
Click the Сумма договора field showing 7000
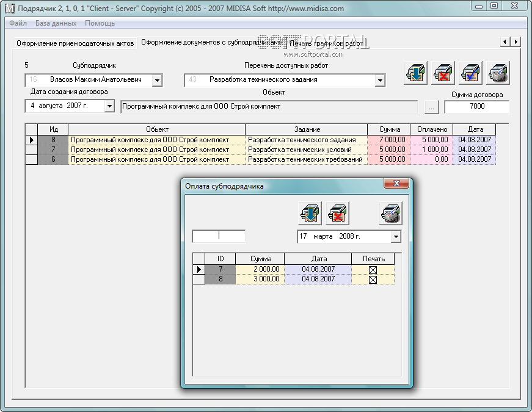476,106
